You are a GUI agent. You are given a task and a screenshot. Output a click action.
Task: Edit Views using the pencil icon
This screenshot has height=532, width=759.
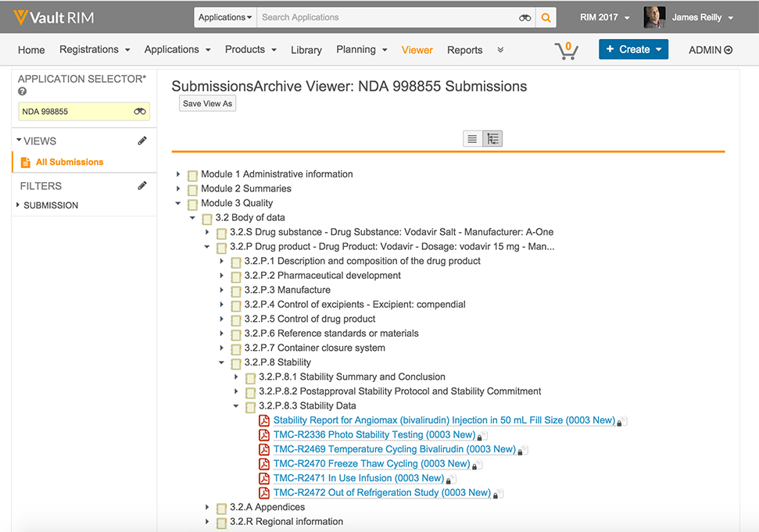(x=142, y=141)
